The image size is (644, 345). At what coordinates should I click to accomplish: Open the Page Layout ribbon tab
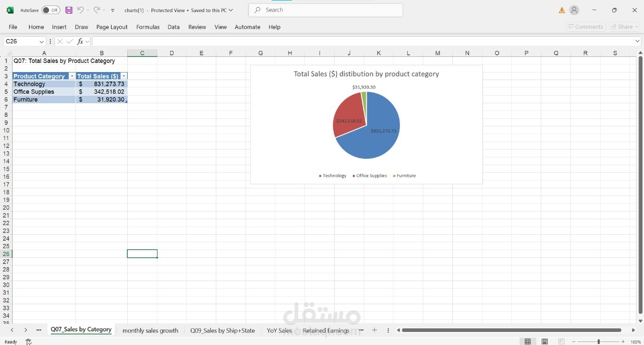(112, 27)
